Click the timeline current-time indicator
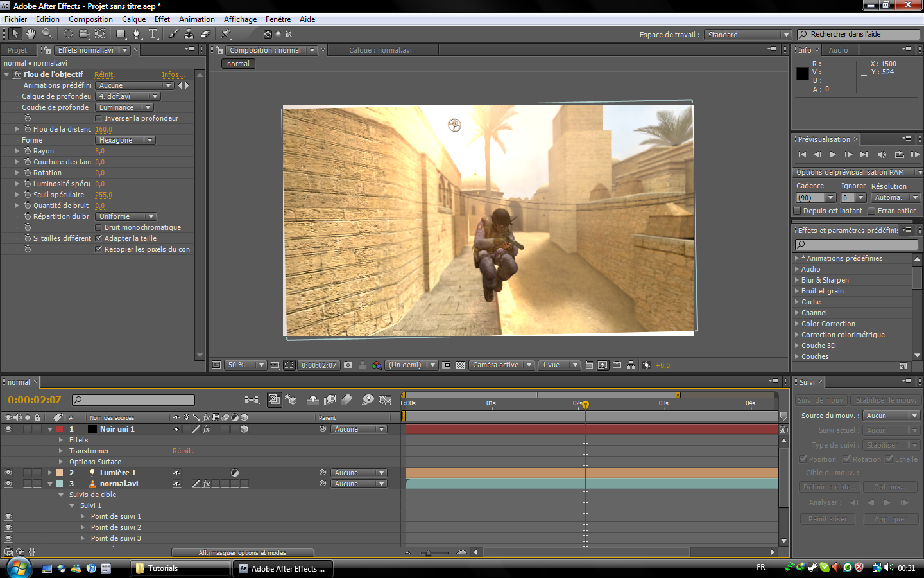The width and height of the screenshot is (924, 578). coord(585,405)
